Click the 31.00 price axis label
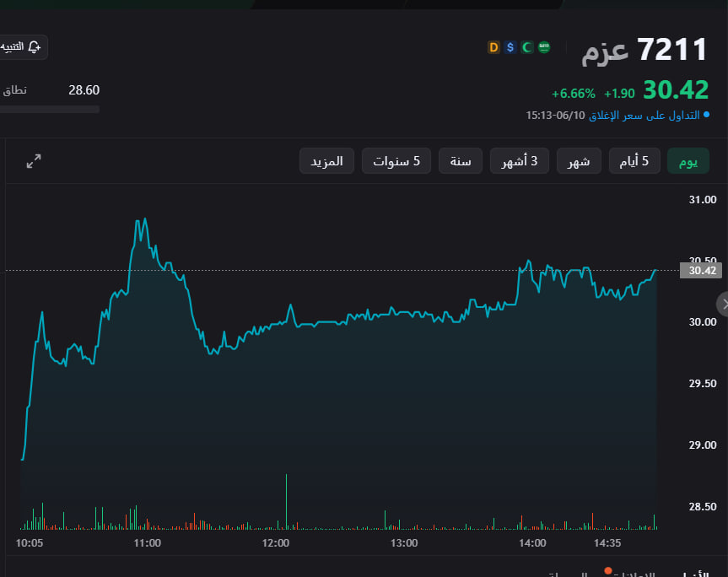Viewport: 728px width, 577px height. 703,200
